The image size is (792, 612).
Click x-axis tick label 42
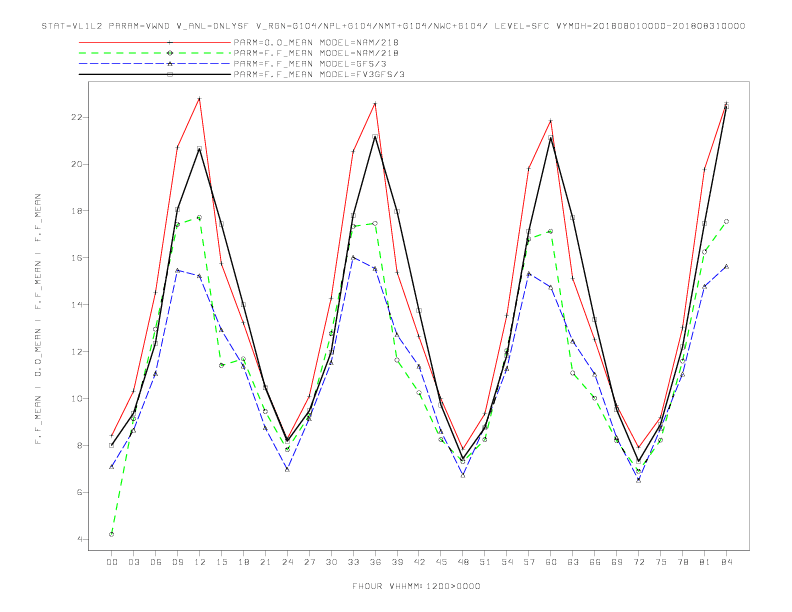[419, 562]
